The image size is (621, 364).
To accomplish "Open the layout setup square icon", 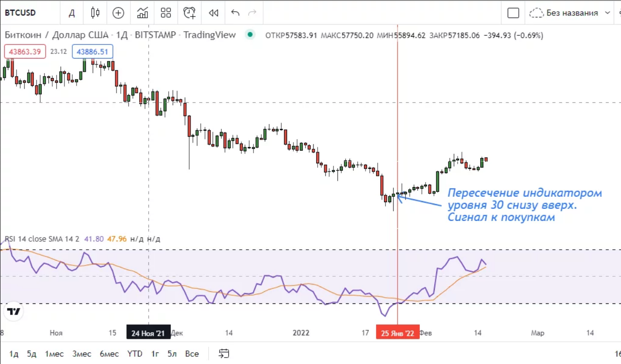I will [x=513, y=13].
